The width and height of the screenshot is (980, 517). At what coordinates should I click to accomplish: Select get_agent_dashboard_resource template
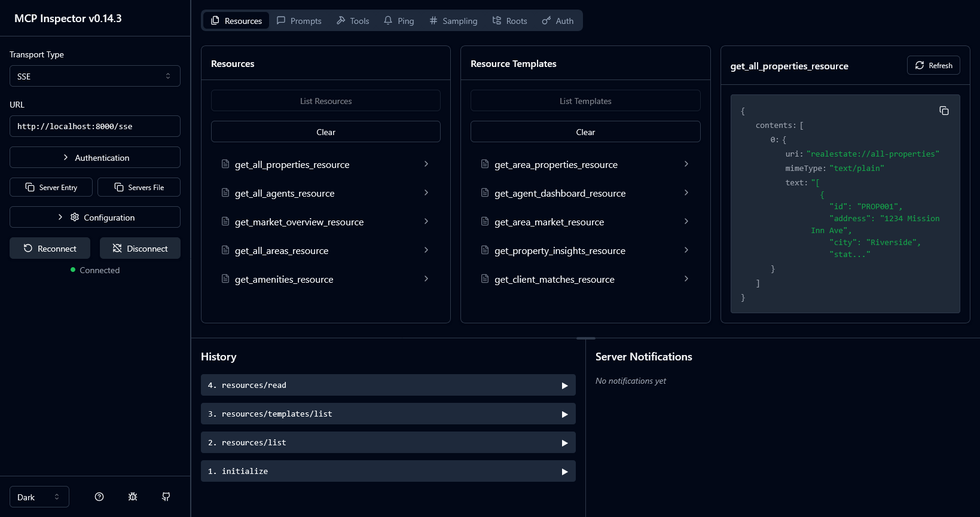pyautogui.click(x=585, y=193)
